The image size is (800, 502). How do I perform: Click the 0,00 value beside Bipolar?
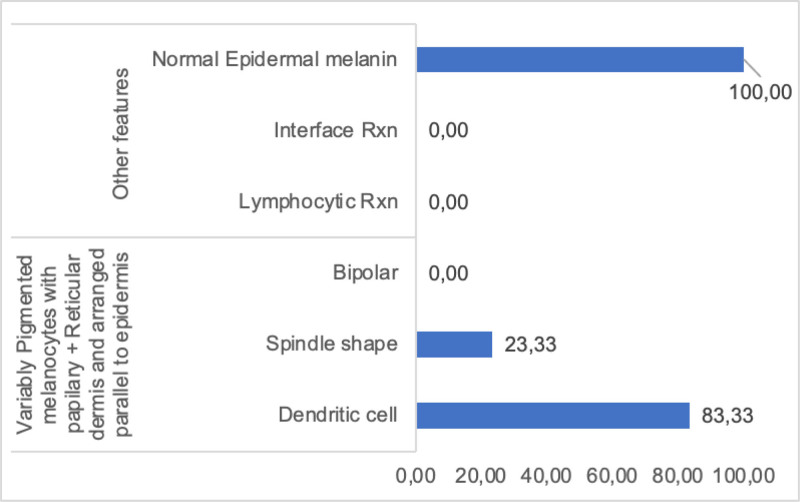449,273
